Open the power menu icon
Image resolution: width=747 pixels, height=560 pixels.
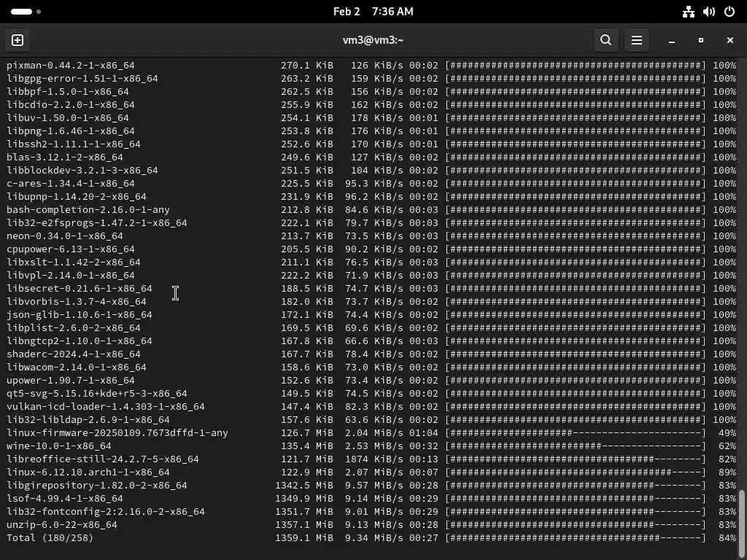tap(729, 12)
